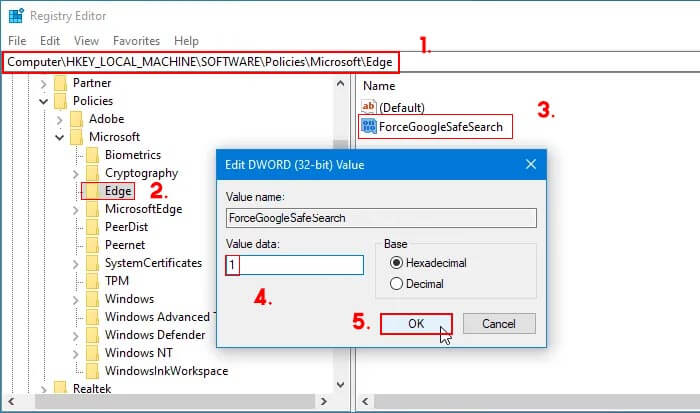Select the Edge key label

[x=118, y=191]
